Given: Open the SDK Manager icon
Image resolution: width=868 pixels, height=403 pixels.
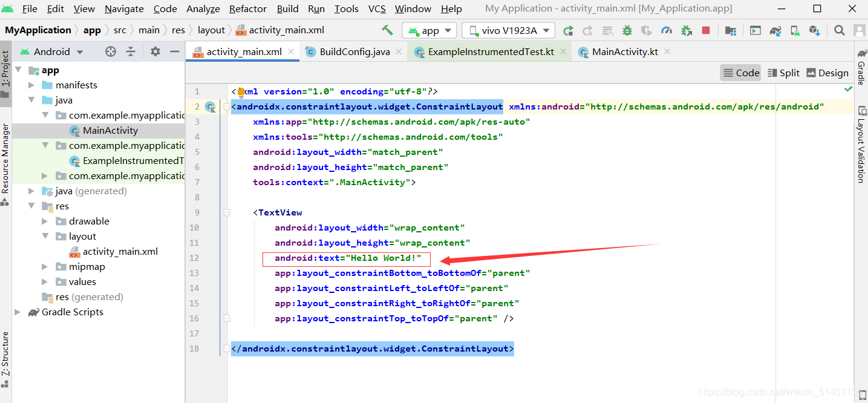Looking at the screenshot, I should (x=815, y=30).
